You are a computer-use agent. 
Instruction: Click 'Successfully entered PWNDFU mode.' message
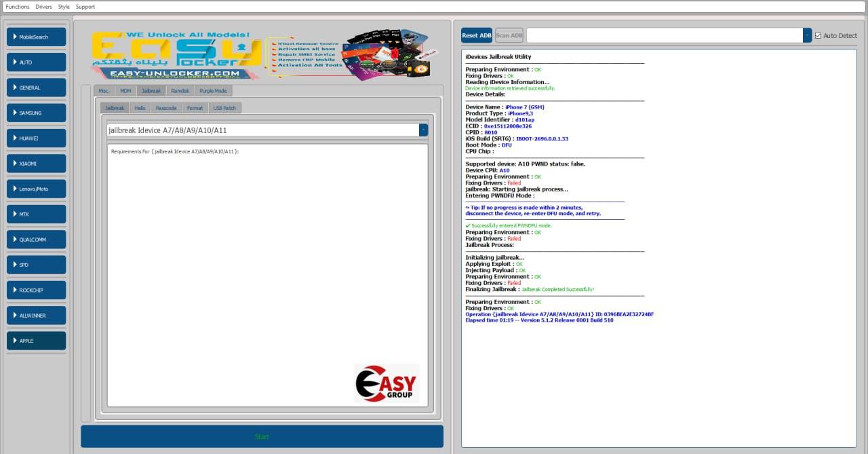[x=509, y=226]
